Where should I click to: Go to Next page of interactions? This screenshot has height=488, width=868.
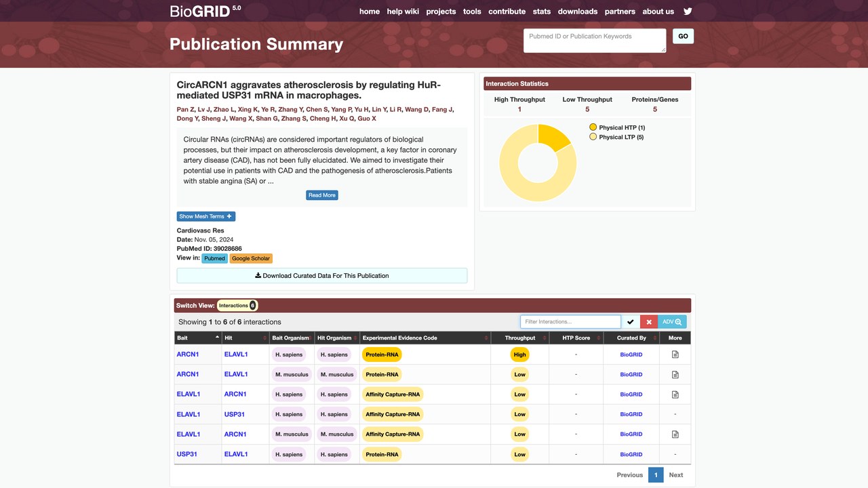coord(676,475)
